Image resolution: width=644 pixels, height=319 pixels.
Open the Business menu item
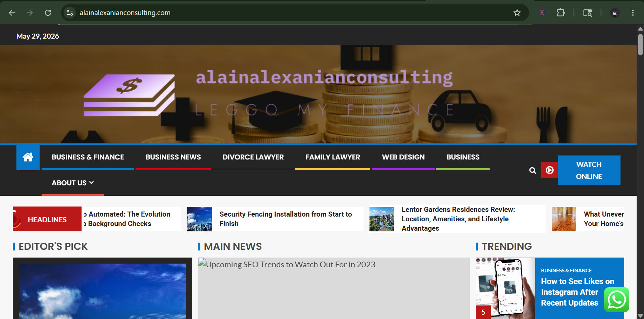(x=463, y=157)
